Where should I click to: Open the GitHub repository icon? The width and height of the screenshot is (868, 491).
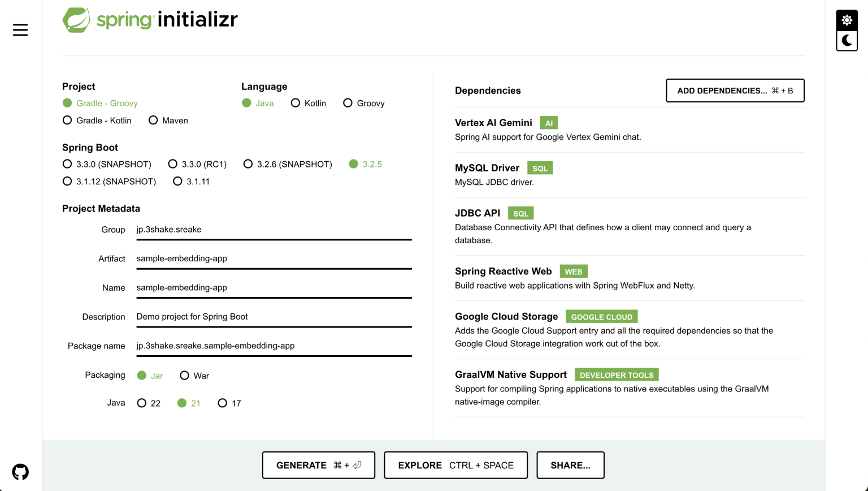[x=20, y=471]
